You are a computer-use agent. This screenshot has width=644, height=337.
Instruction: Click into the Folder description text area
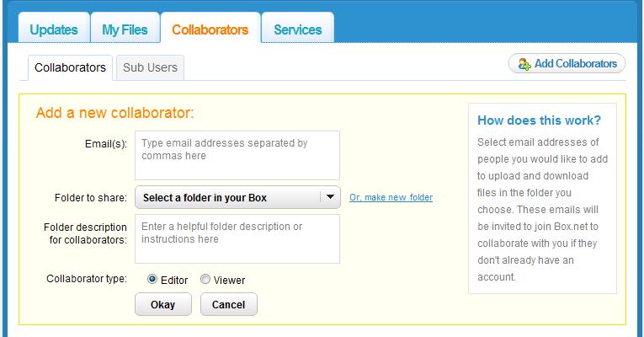pos(237,238)
